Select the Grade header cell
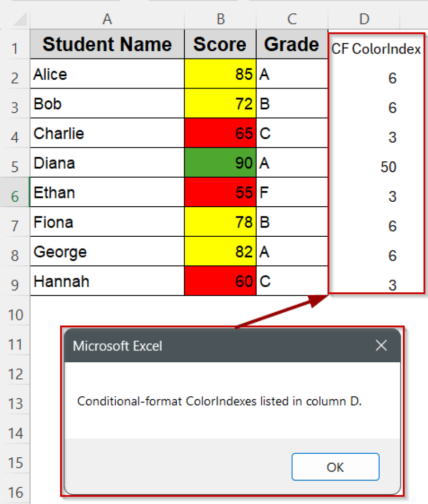 pyautogui.click(x=292, y=44)
